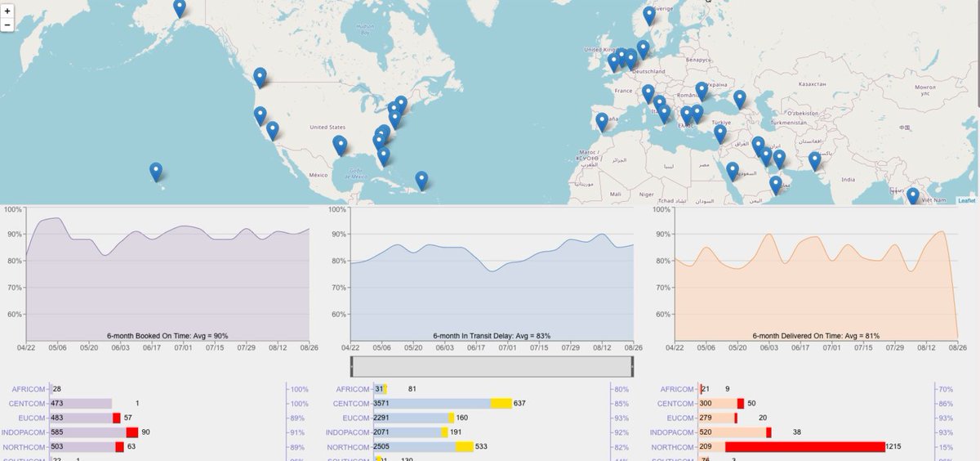Click the yellow CENTCOM bar labeled 637
This screenshot has width=980, height=461.
501,403
